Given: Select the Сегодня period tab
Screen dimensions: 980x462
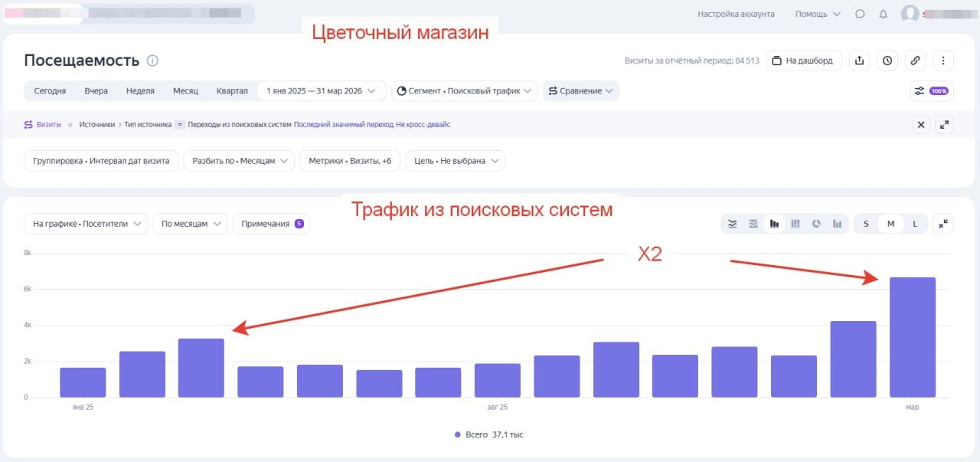Looking at the screenshot, I should click(50, 90).
